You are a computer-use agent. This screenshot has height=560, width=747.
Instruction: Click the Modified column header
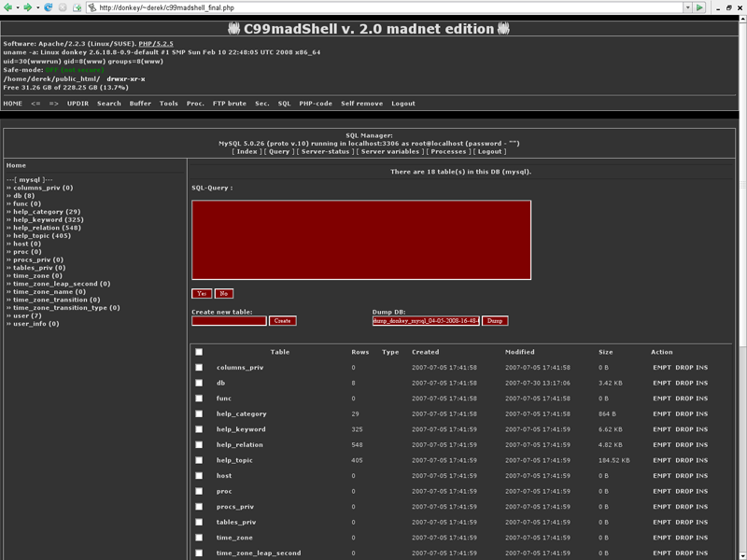[520, 352]
